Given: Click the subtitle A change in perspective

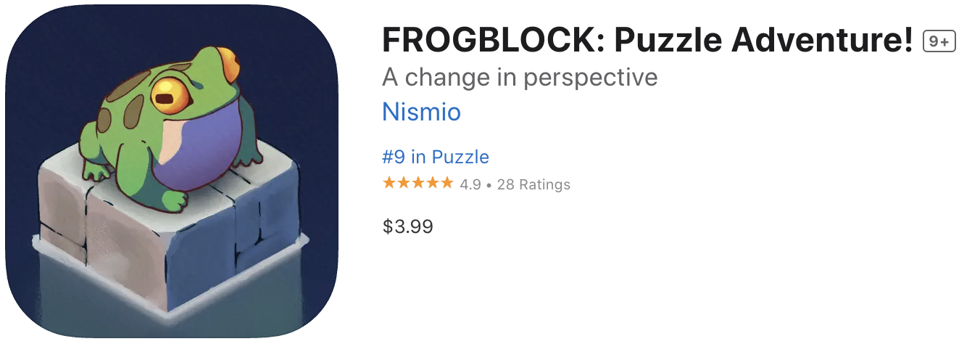Looking at the screenshot, I should (x=520, y=77).
